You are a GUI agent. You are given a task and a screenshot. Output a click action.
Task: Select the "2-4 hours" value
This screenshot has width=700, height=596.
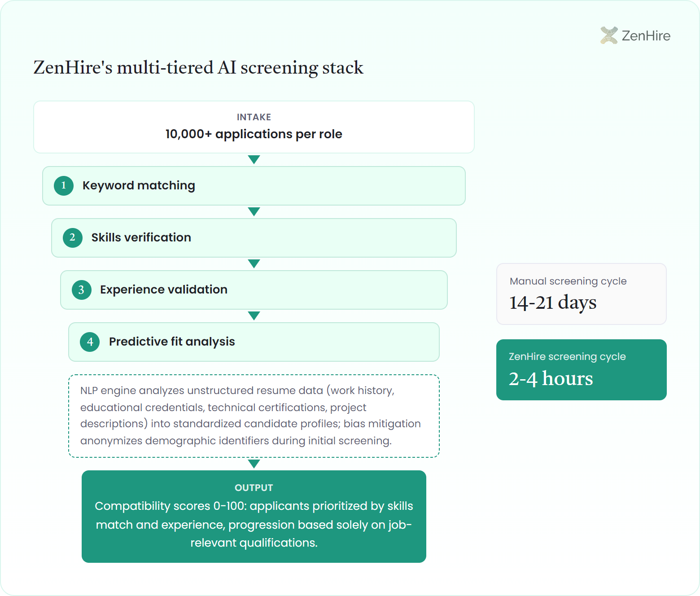[x=551, y=378]
